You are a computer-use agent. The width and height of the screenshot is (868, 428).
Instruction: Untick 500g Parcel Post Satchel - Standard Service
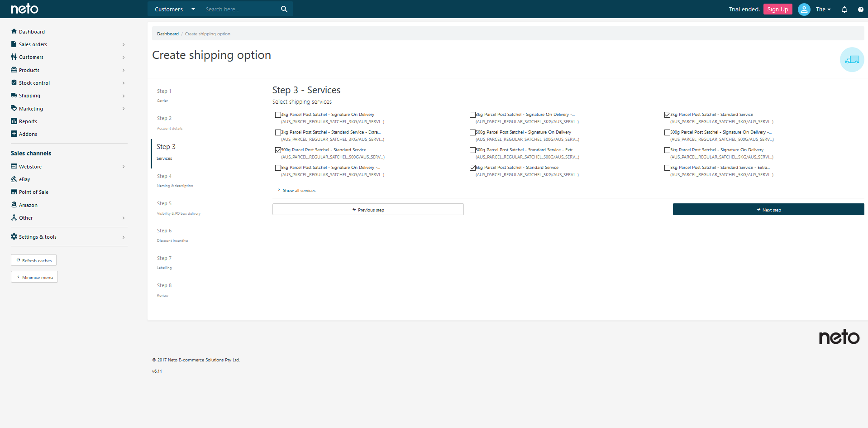(278, 150)
